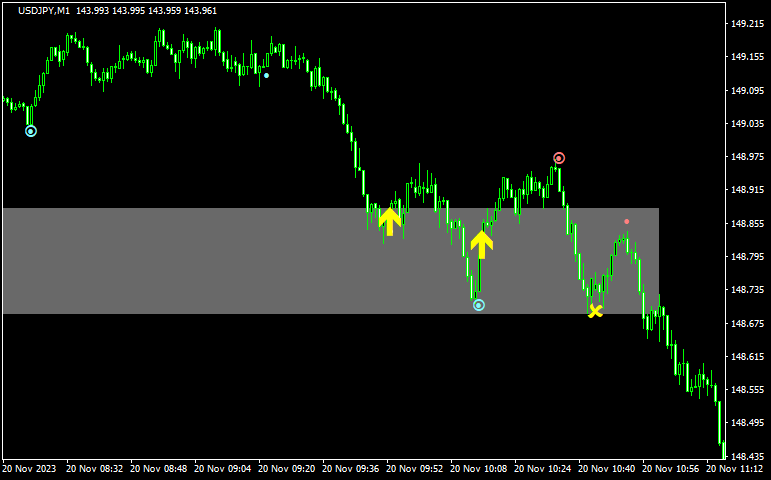
Task: Click the 148.435 price at the scale bottom
Action: (747, 456)
